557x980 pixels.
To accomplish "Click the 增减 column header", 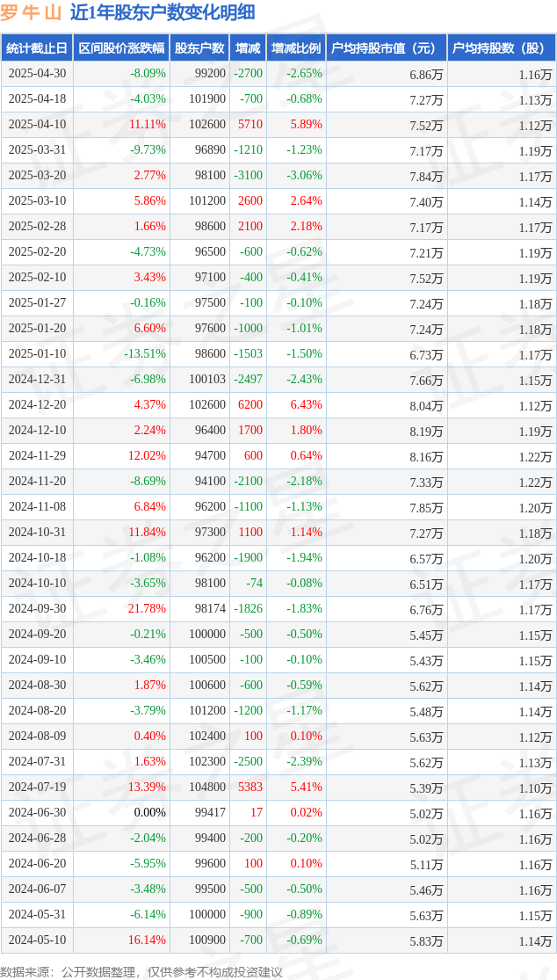I will click(248, 48).
